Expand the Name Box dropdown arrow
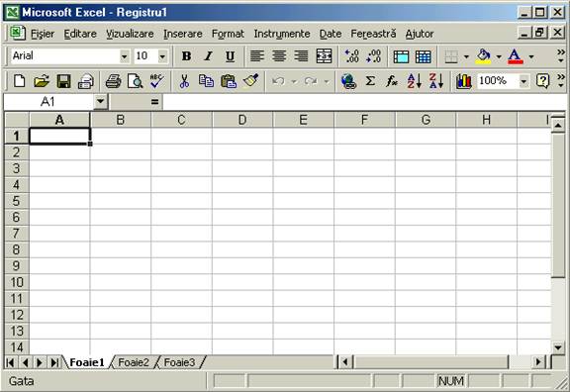This screenshot has height=392, width=570. (101, 102)
